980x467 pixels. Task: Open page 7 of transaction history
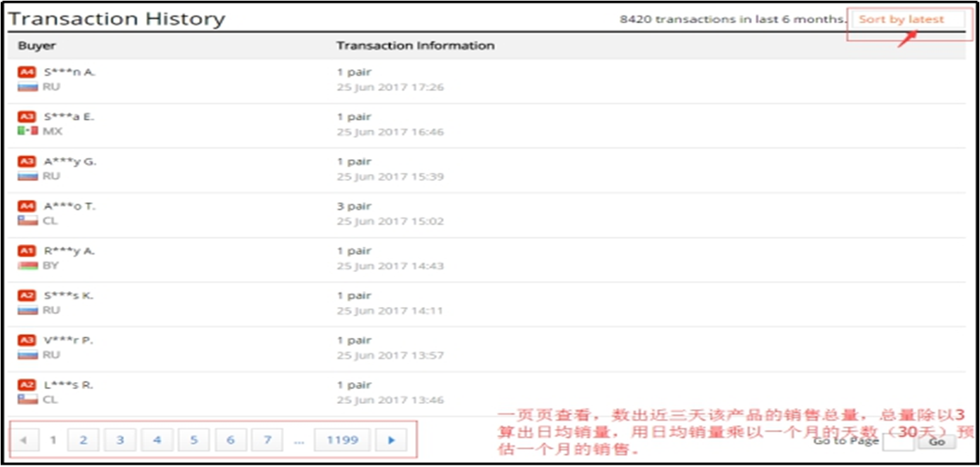[x=267, y=440]
